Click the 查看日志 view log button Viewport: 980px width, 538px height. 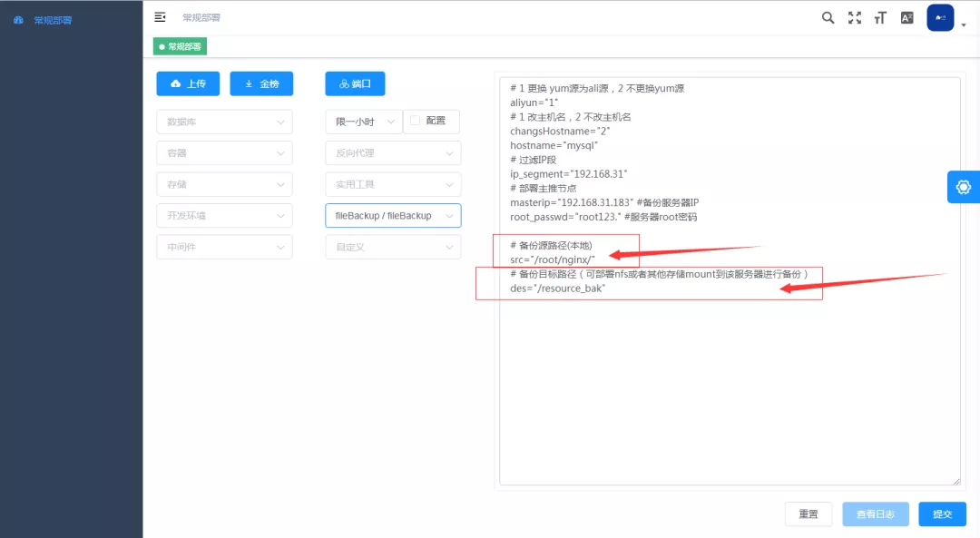(x=875, y=514)
